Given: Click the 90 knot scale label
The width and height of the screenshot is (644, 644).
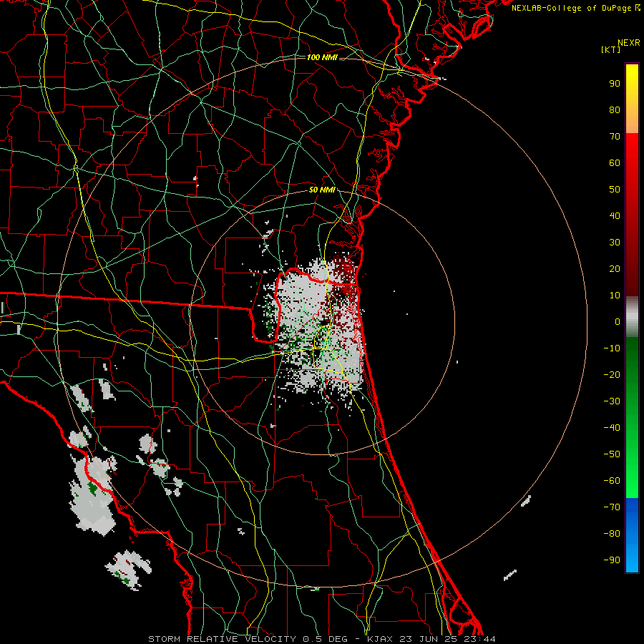Looking at the screenshot, I should click(x=615, y=84).
